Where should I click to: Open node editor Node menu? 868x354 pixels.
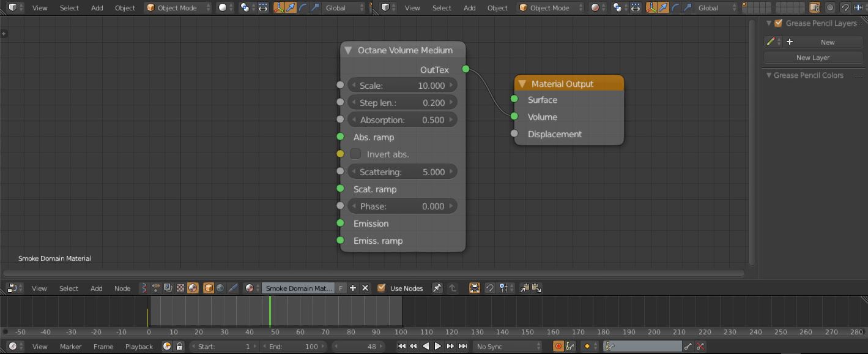(x=122, y=288)
